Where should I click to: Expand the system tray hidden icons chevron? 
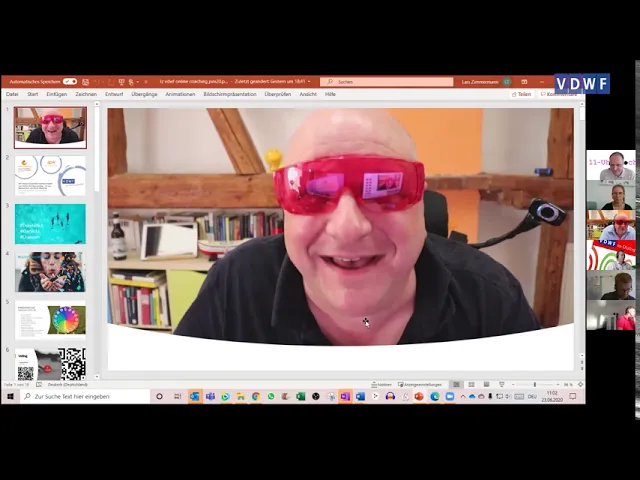point(463,396)
